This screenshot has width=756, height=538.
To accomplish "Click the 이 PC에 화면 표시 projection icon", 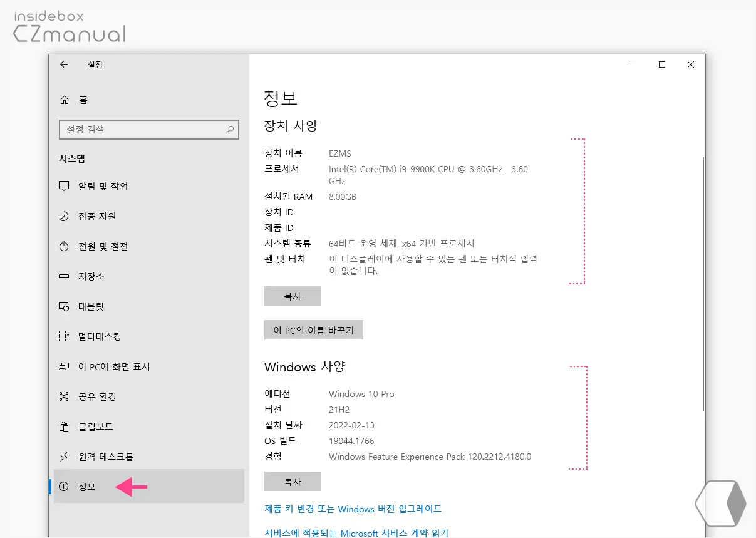I will [64, 366].
